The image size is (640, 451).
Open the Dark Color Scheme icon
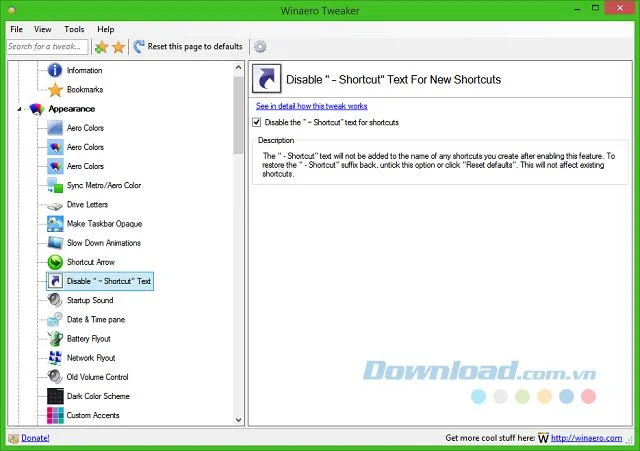tap(55, 396)
